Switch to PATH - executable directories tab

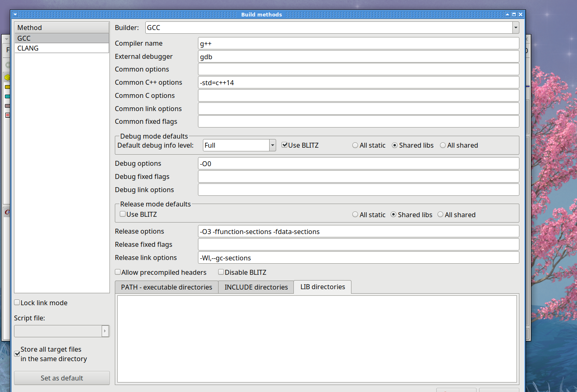point(166,287)
